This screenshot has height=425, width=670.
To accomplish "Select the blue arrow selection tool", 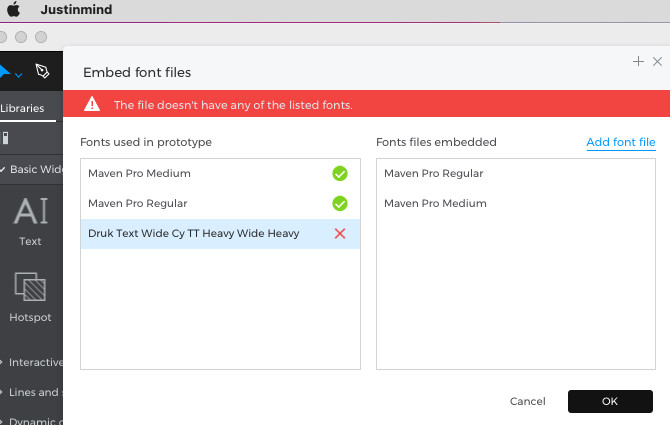I will point(5,72).
